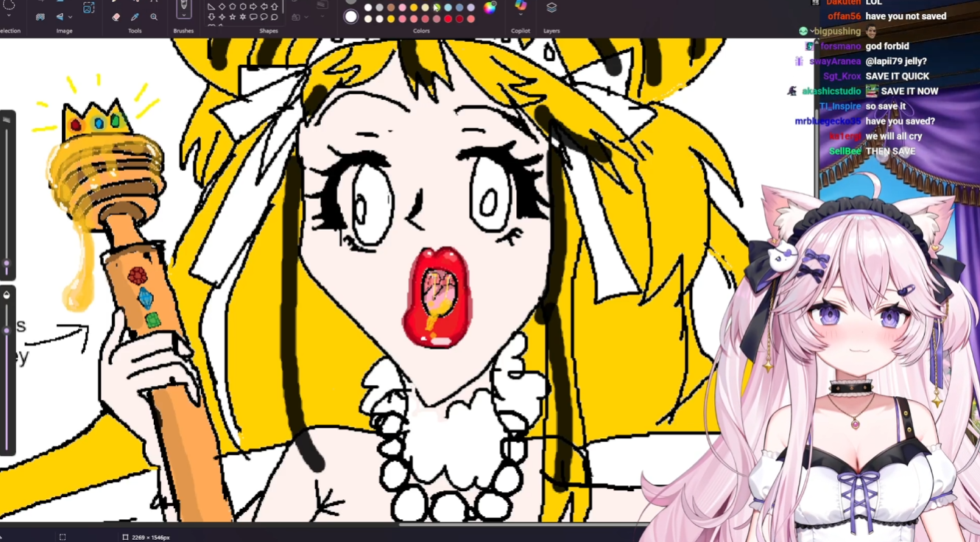Expand the Selection options chevron
Screen dimensions: 980x542
pyautogui.click(x=10, y=14)
